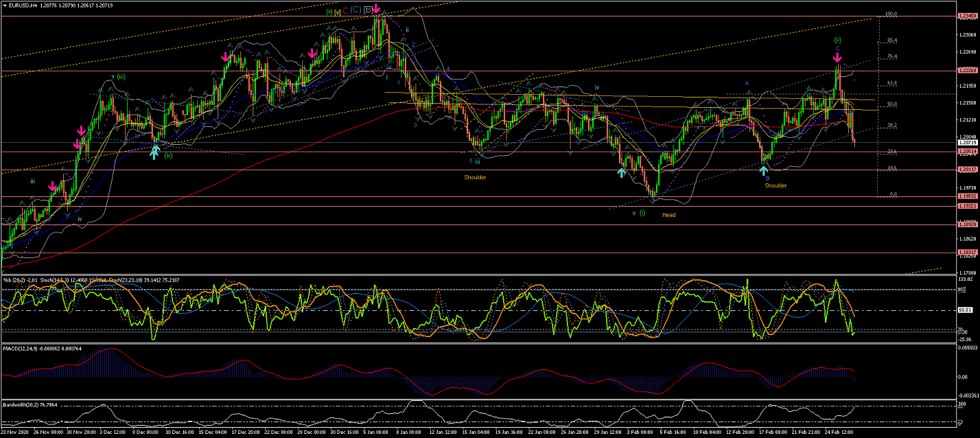980x438 pixels.
Task: Click the 1.19321 price level tag
Action: coord(966,206)
